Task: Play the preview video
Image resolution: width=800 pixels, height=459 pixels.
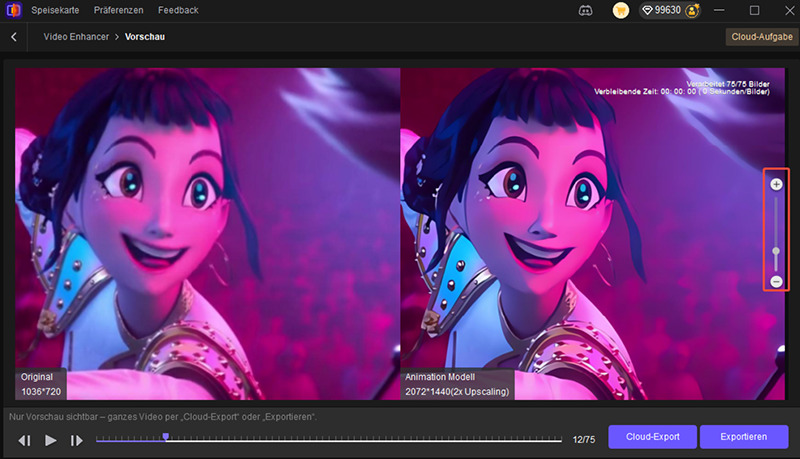Action: point(51,440)
